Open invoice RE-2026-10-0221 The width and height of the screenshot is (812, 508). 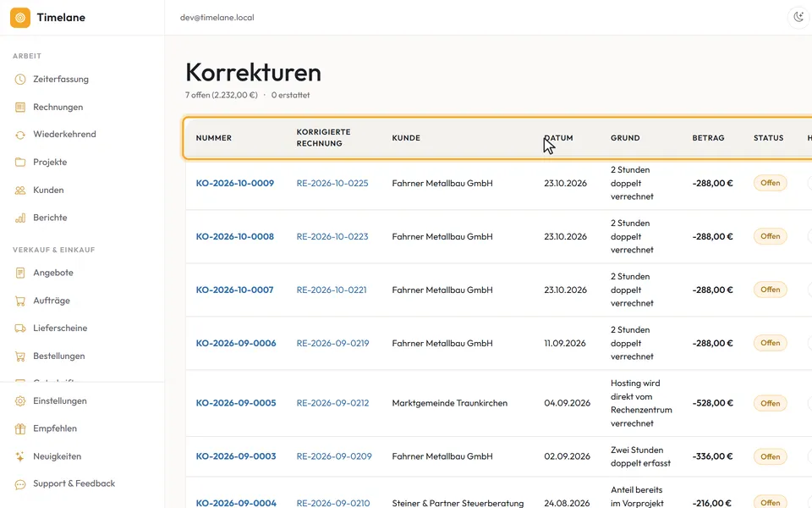pos(332,290)
